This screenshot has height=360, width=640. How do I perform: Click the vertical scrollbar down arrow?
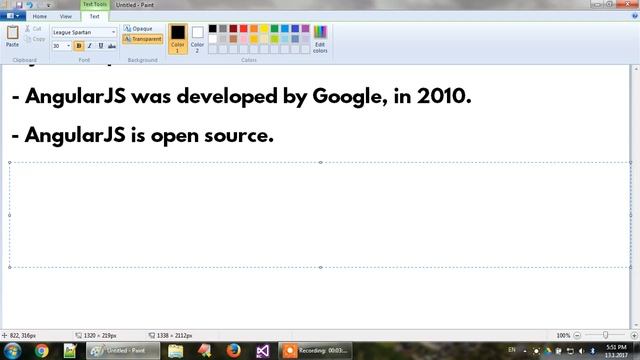point(636,325)
